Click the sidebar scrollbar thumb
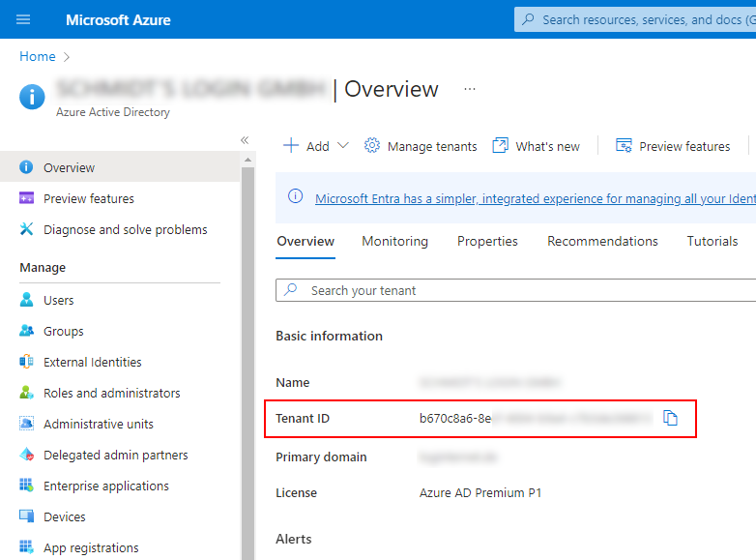This screenshot has width=756, height=560. click(x=247, y=363)
